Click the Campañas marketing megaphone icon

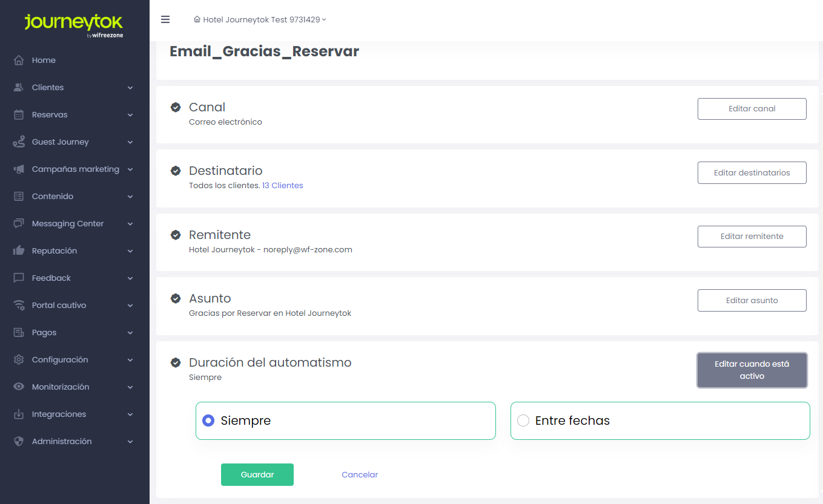point(19,169)
